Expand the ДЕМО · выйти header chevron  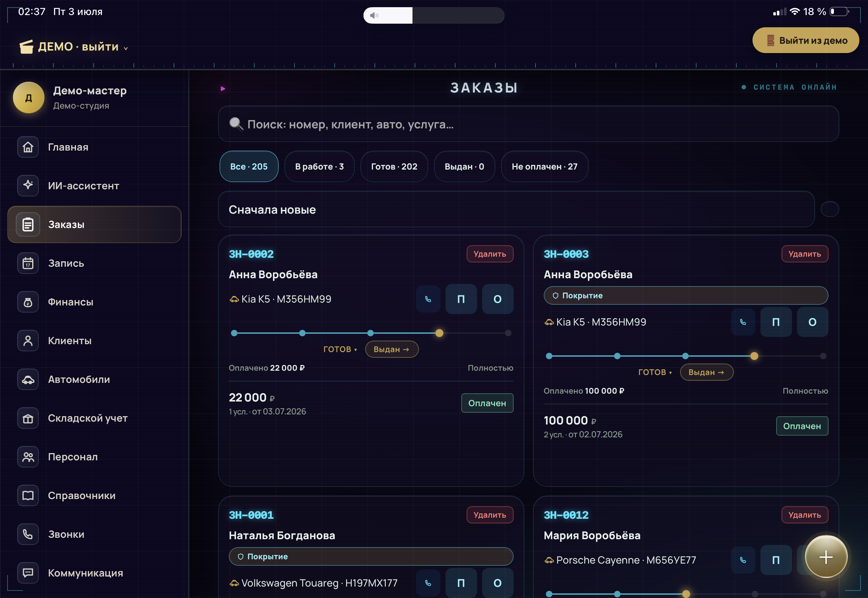pyautogui.click(x=126, y=48)
